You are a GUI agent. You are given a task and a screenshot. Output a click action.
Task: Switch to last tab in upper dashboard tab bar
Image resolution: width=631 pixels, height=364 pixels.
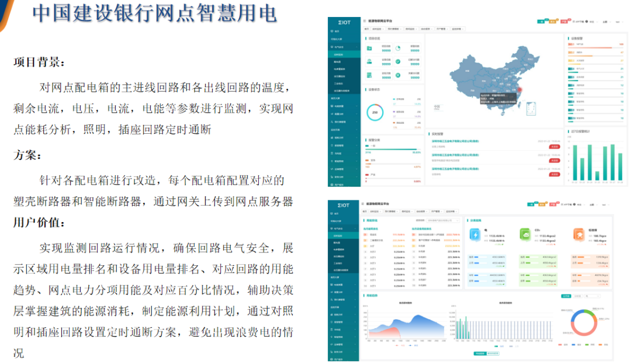point(458,29)
